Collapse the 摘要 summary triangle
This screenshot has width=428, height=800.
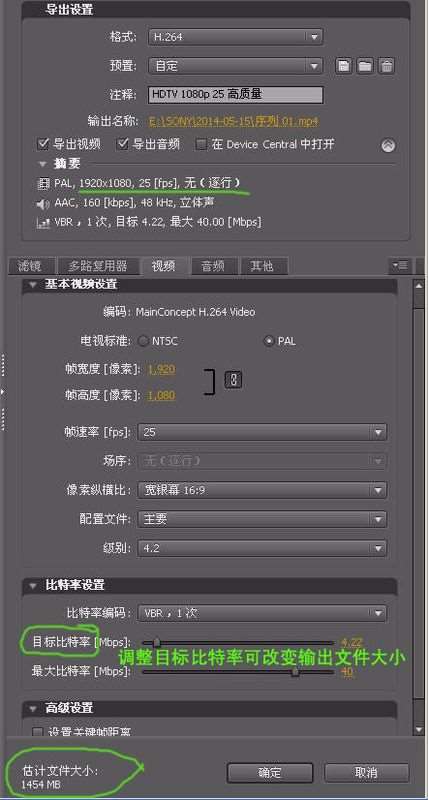(x=42, y=164)
